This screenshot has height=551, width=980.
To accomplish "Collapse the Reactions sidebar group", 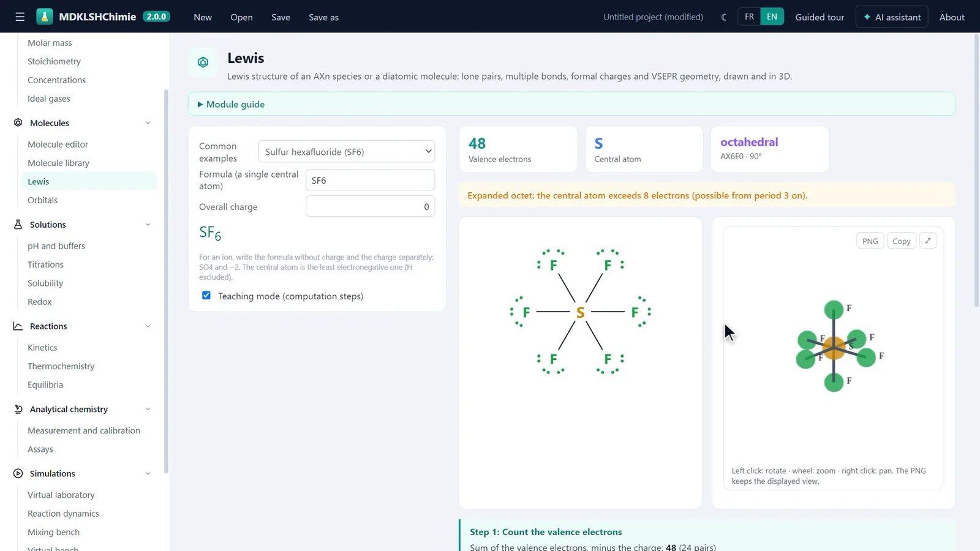I will (x=148, y=326).
